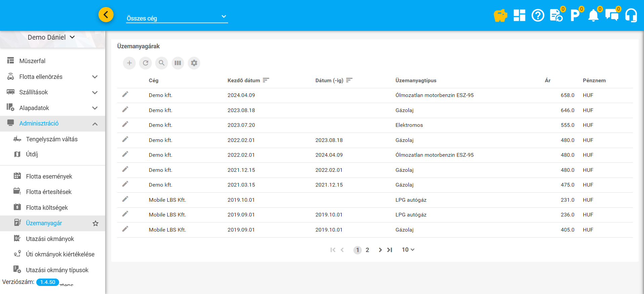This screenshot has width=644, height=294.
Task: Open the column chooser icon
Action: tap(178, 63)
